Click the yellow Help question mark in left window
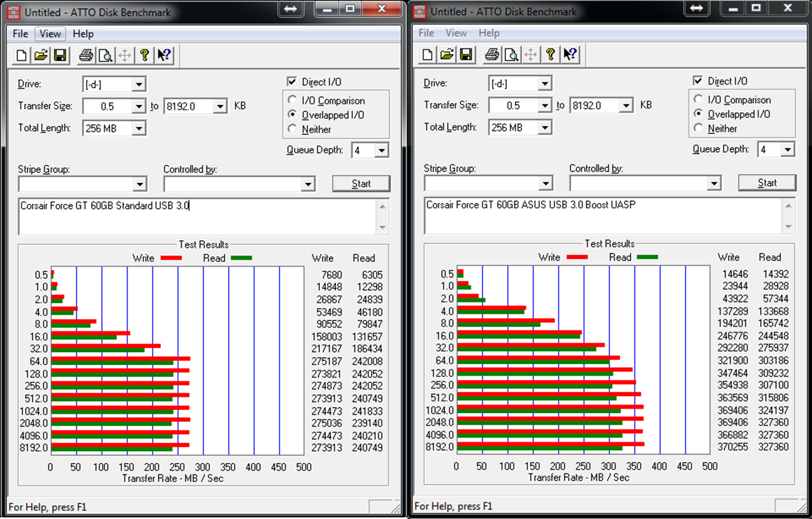This screenshot has height=519, width=812. pyautogui.click(x=144, y=55)
